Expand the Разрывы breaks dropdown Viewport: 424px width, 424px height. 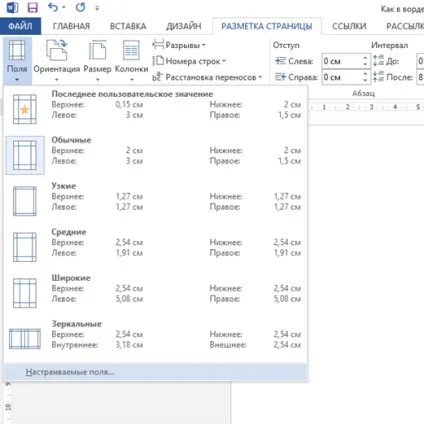coord(204,45)
